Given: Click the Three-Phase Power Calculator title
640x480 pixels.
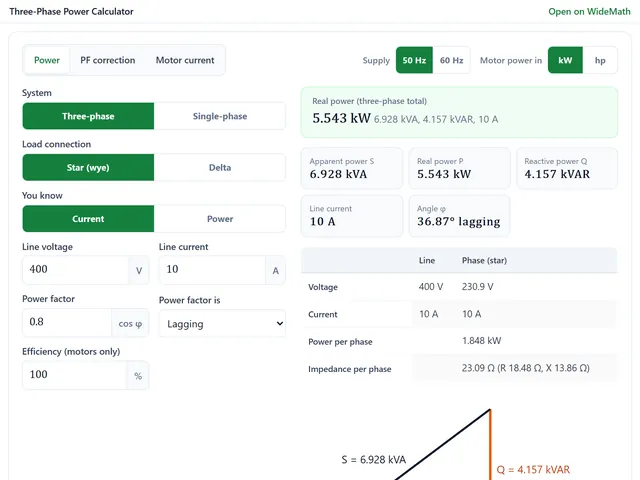Looking at the screenshot, I should (x=71, y=11).
